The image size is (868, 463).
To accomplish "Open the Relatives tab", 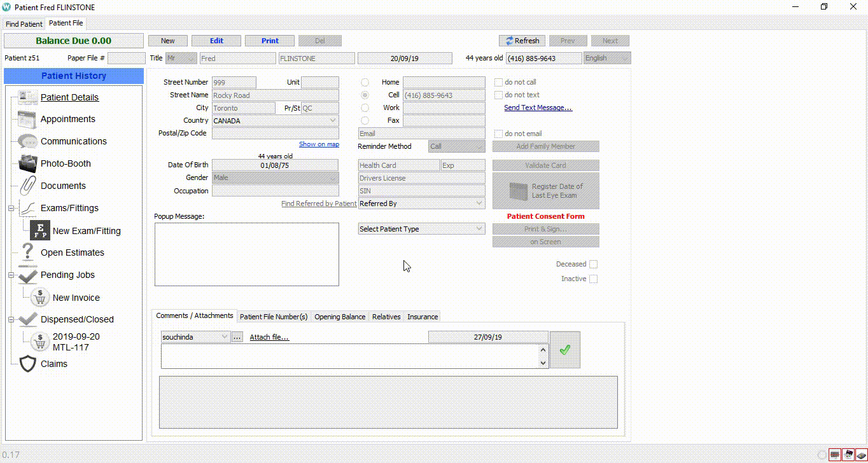I will tap(386, 317).
